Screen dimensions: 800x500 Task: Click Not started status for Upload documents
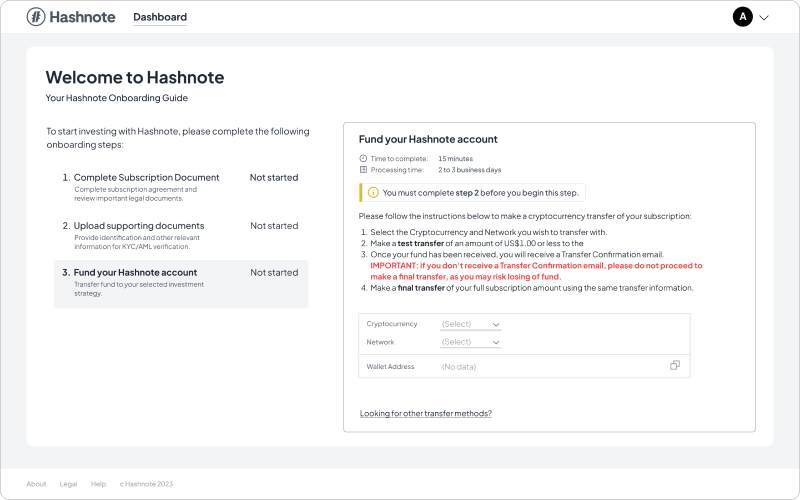pyautogui.click(x=274, y=226)
